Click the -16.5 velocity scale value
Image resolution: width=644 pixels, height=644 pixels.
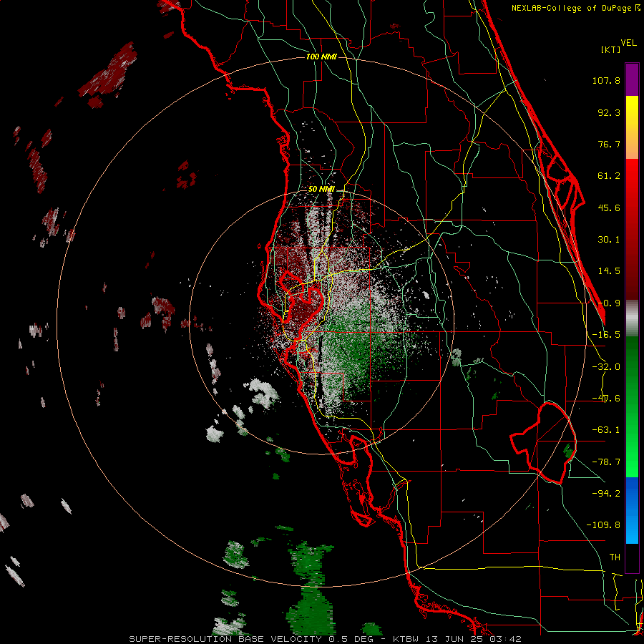point(606,335)
